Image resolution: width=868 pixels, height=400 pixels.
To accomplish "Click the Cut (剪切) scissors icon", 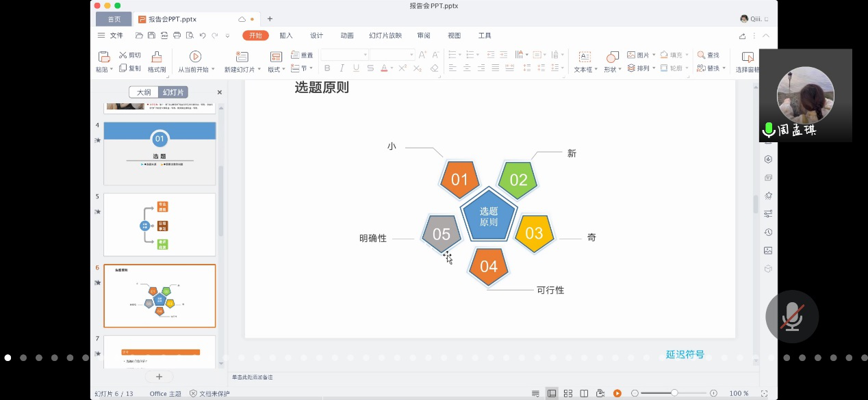I will tap(123, 55).
